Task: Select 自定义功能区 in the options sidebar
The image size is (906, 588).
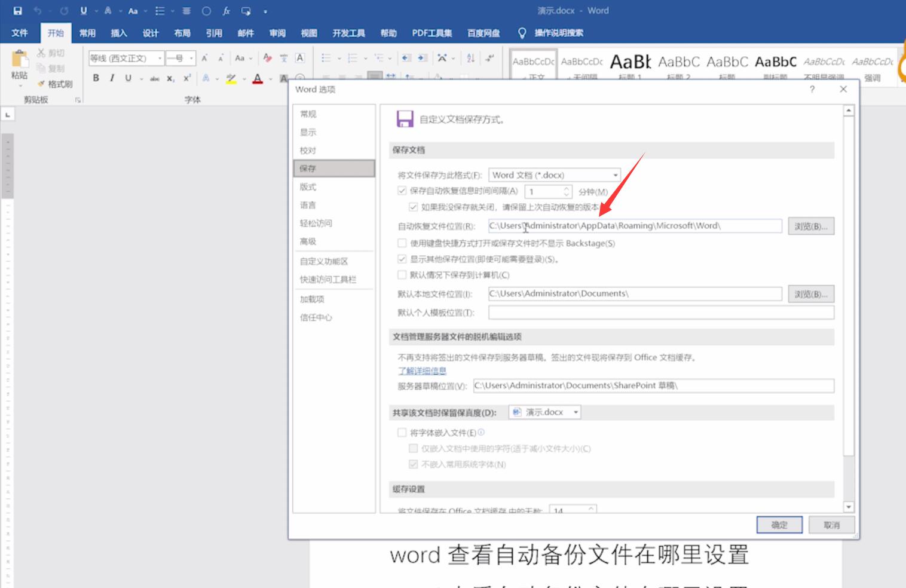Action: coord(334,261)
